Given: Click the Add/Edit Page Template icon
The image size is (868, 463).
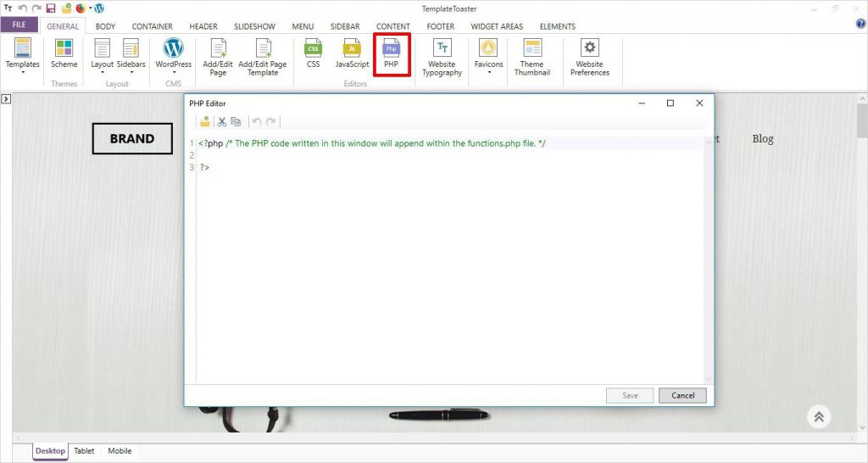Looking at the screenshot, I should [263, 57].
